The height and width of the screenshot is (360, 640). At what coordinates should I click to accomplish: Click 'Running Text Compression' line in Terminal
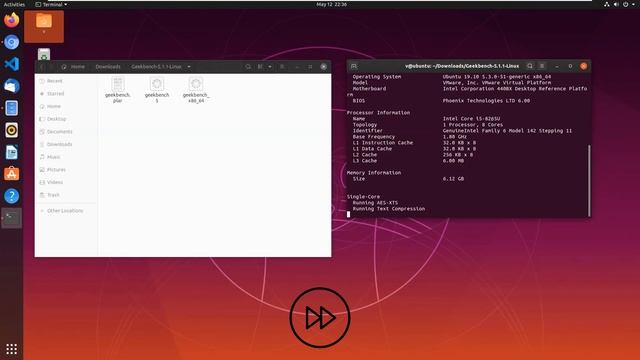(x=389, y=209)
